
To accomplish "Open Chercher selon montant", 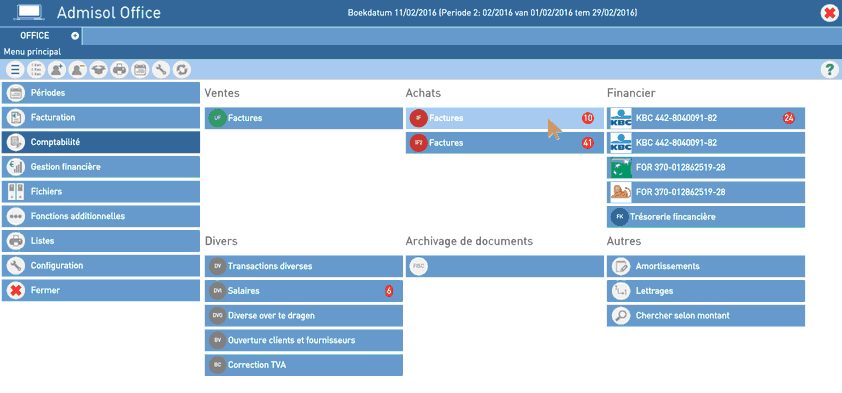I will tap(706, 316).
